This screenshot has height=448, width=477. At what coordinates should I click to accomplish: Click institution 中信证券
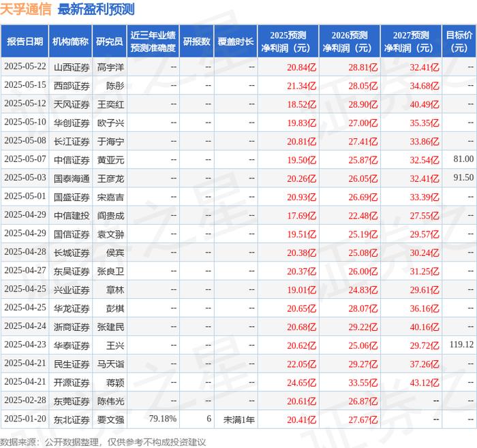click(72, 160)
